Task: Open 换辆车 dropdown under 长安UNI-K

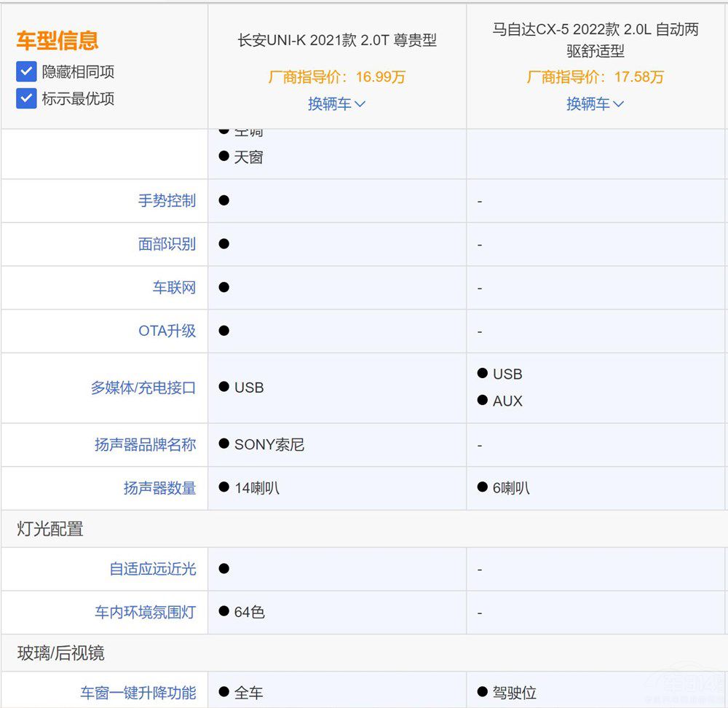Action: pos(336,104)
